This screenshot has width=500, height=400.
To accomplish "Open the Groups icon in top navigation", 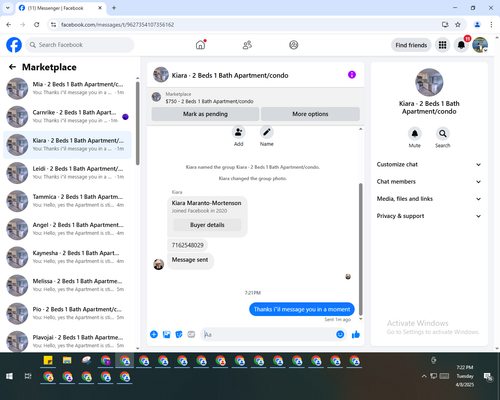I will [x=294, y=45].
